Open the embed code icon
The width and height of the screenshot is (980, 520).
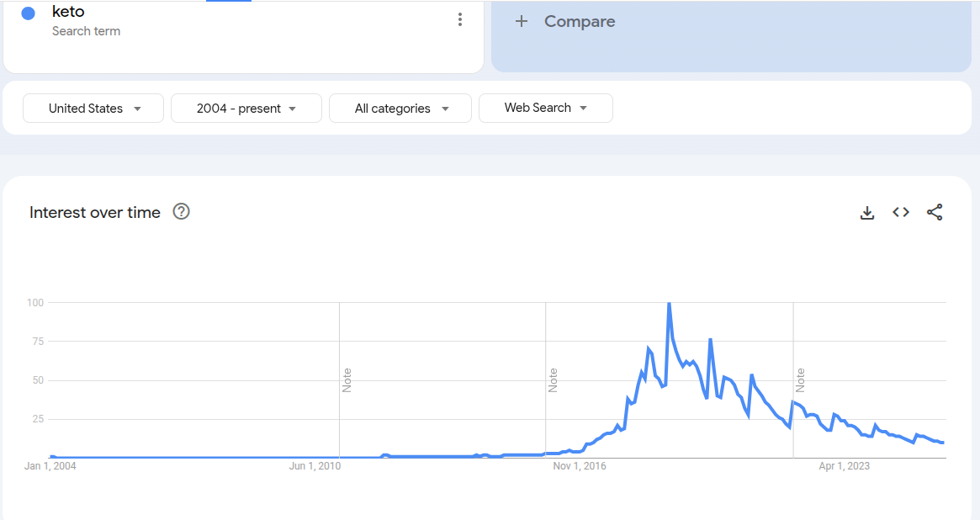(901, 213)
